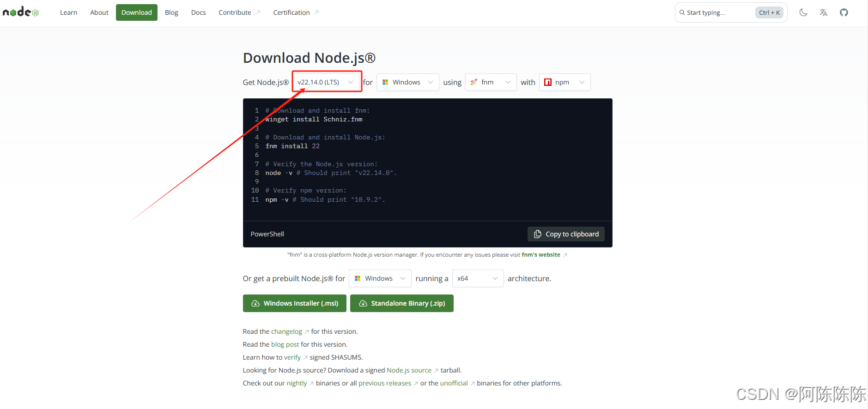Click the 'npm -v' code line
868x409 pixels.
325,200
